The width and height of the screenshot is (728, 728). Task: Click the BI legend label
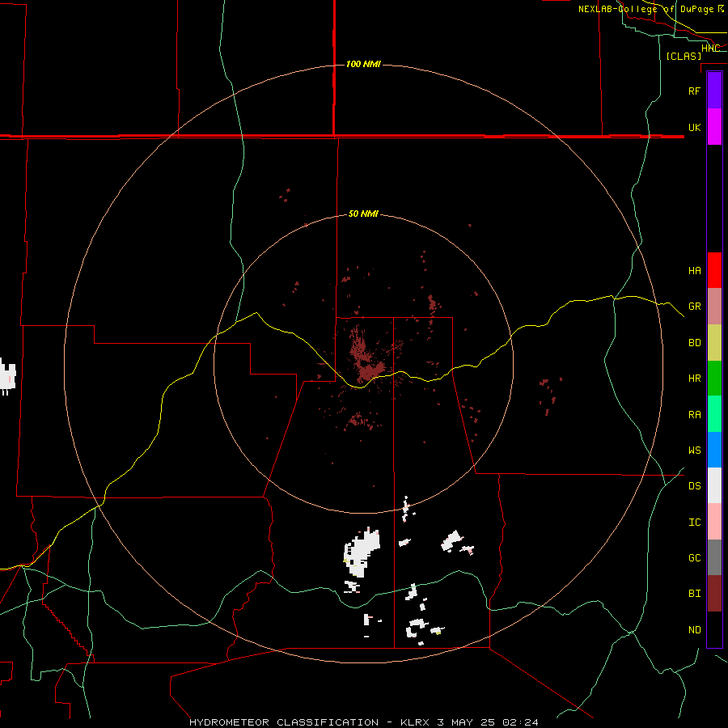pos(695,594)
